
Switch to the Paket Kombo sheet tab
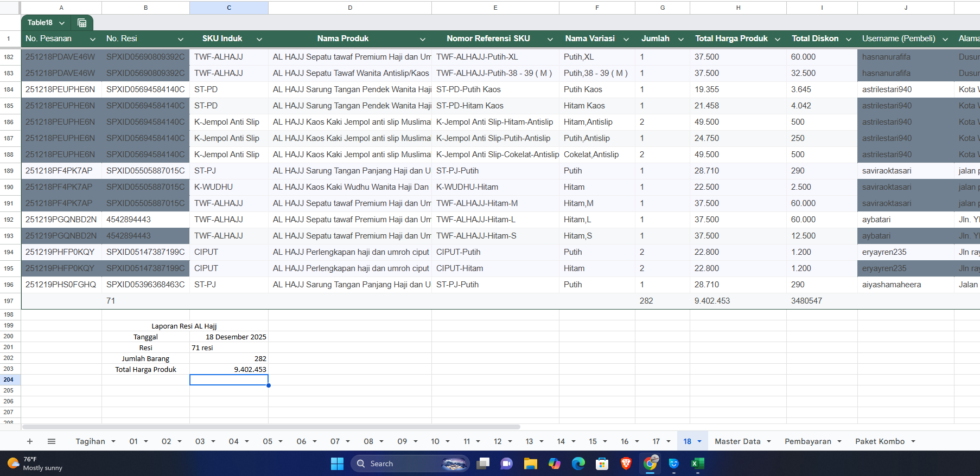[880, 441]
